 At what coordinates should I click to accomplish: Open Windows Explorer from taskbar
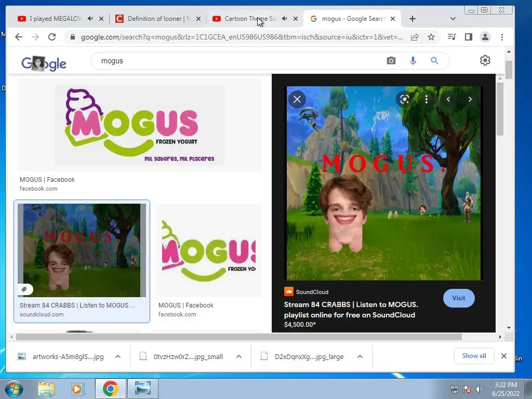(x=46, y=389)
